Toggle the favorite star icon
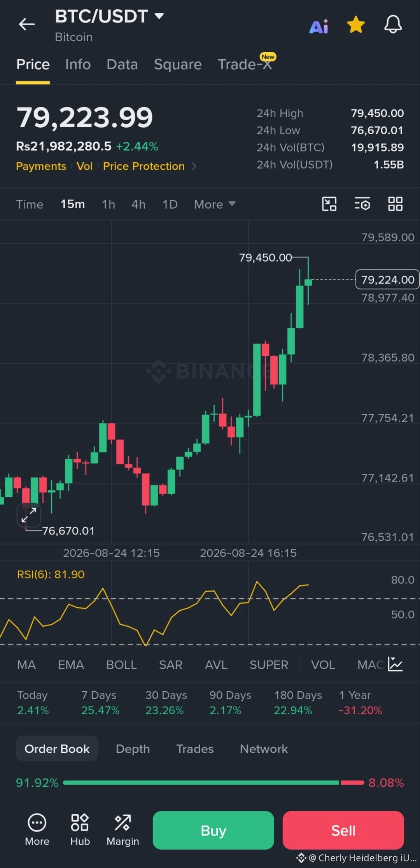 click(355, 25)
